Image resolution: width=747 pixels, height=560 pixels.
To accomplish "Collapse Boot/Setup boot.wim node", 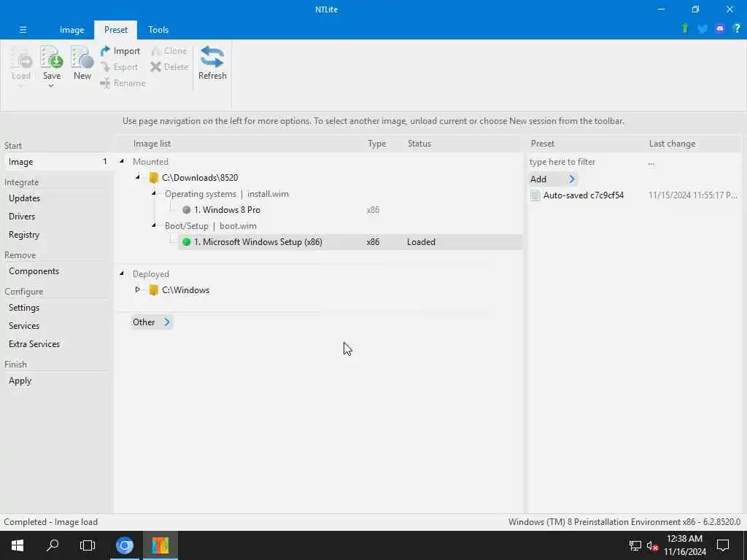I will (154, 225).
